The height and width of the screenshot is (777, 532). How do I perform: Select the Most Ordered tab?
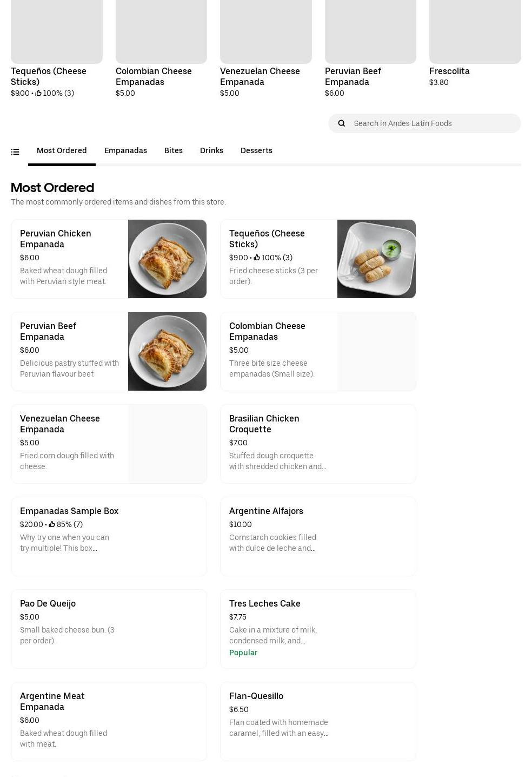pyautogui.click(x=62, y=150)
